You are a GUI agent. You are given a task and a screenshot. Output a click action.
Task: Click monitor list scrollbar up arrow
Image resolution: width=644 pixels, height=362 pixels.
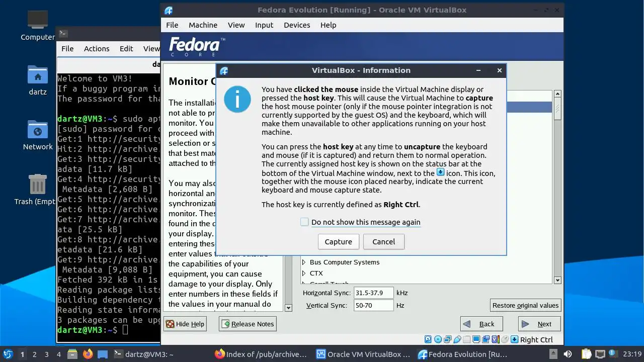coord(557,94)
